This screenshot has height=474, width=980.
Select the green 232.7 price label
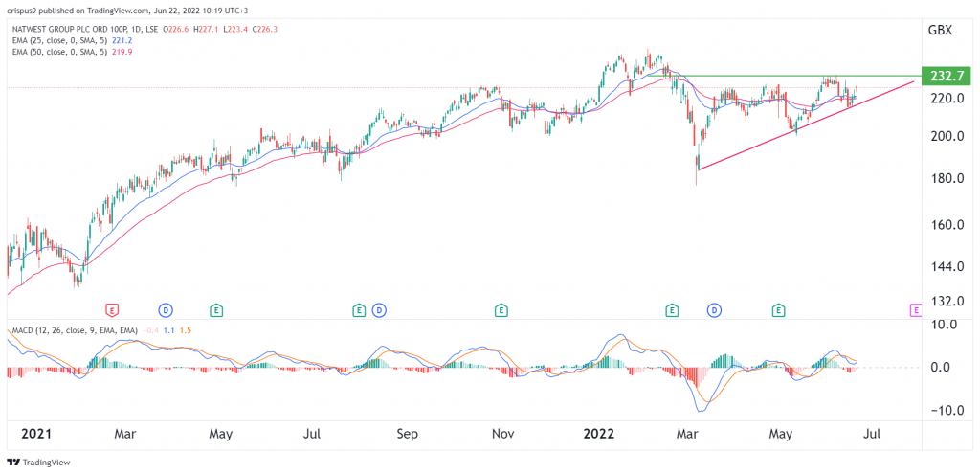(x=948, y=76)
